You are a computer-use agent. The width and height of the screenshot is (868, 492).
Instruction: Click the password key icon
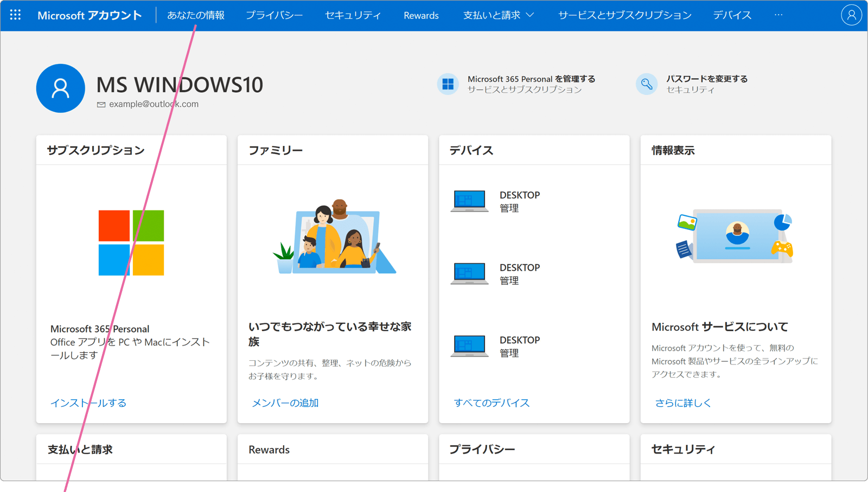coord(647,84)
